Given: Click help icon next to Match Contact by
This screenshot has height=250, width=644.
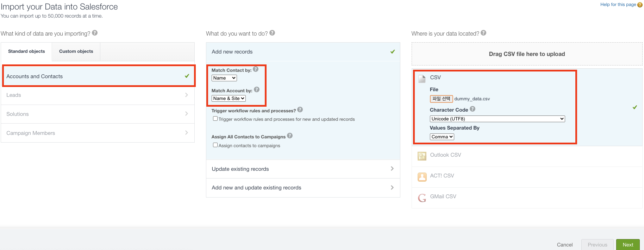Looking at the screenshot, I should pyautogui.click(x=256, y=69).
